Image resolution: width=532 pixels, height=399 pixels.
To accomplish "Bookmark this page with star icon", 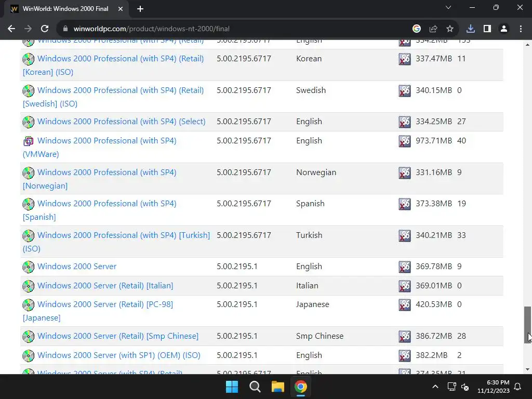I will coord(450,29).
